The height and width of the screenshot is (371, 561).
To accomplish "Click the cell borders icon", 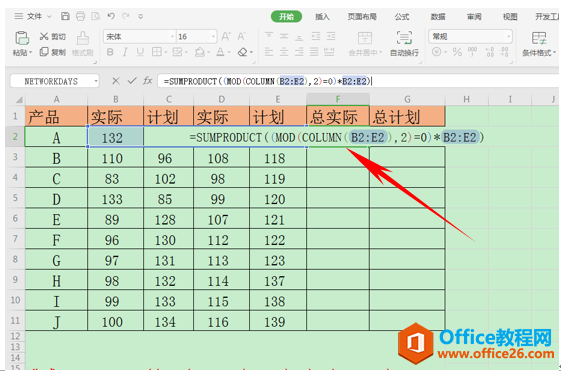I will pos(156,52).
